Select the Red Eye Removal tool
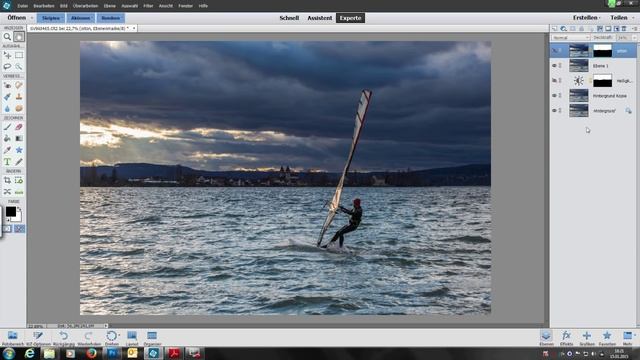640x360 pixels. (x=7, y=85)
